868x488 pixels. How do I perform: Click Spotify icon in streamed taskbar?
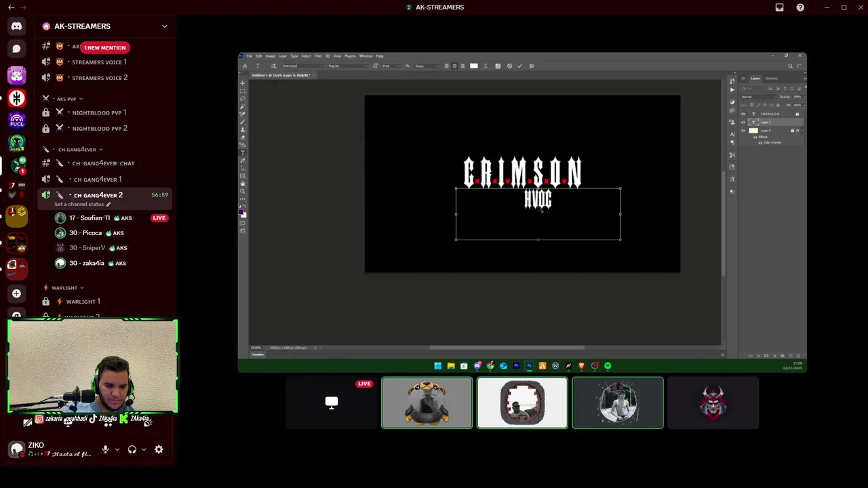[608, 366]
